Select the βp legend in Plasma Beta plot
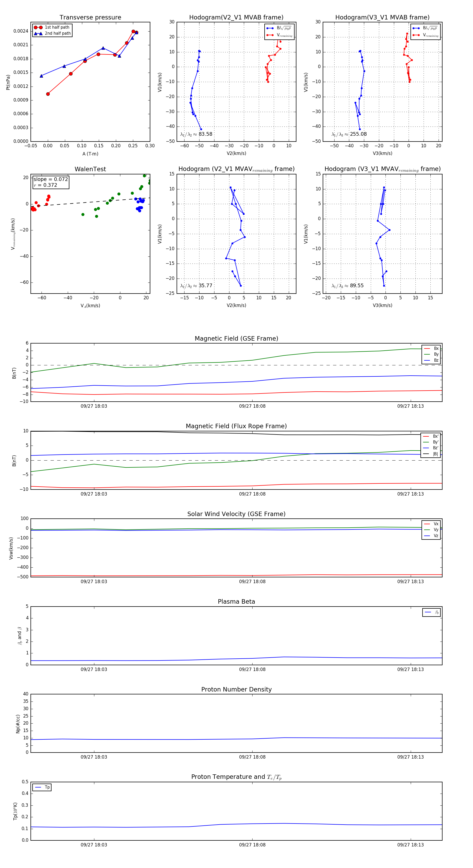The width and height of the screenshot is (473, 868). click(431, 612)
